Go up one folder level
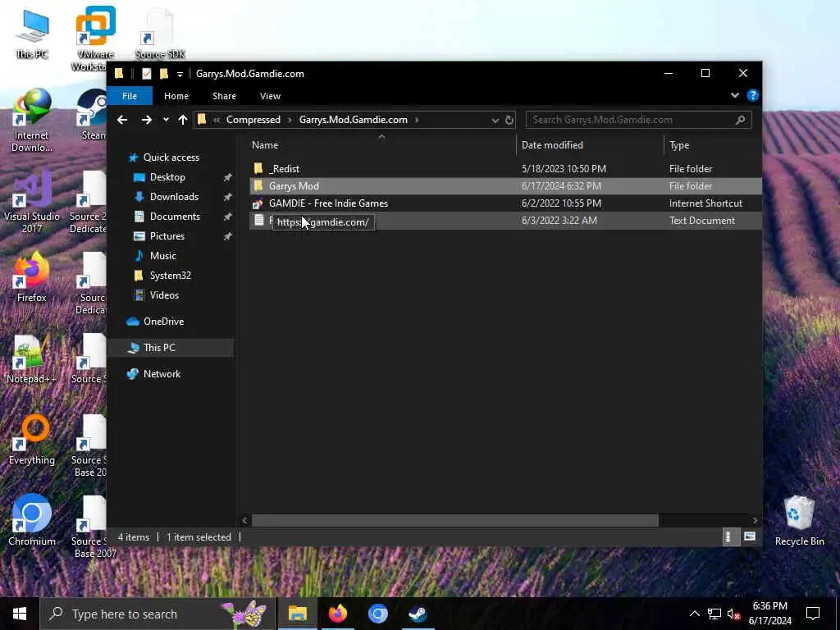This screenshot has height=630, width=840. tap(183, 120)
